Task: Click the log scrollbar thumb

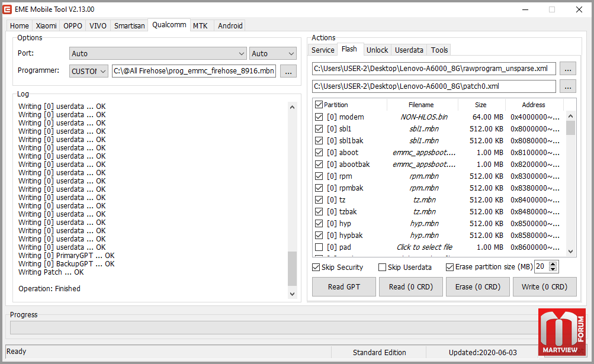Action: (292, 268)
